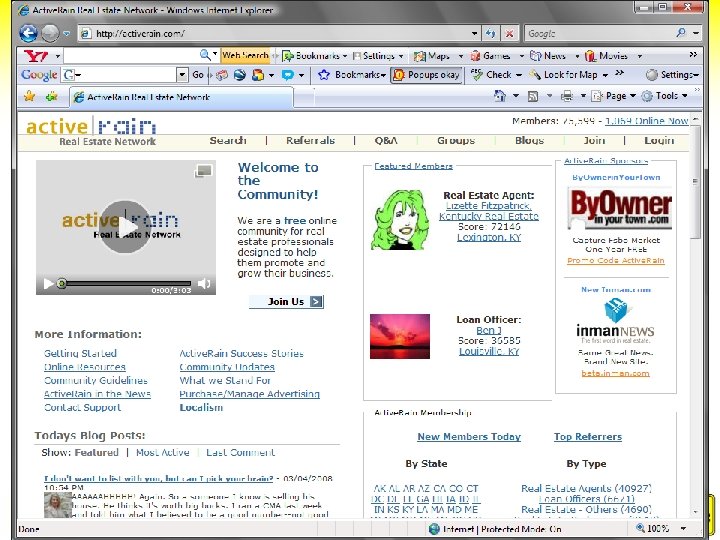Toggle the Popups okay blocker button
This screenshot has height=540, width=720.
pos(426,75)
